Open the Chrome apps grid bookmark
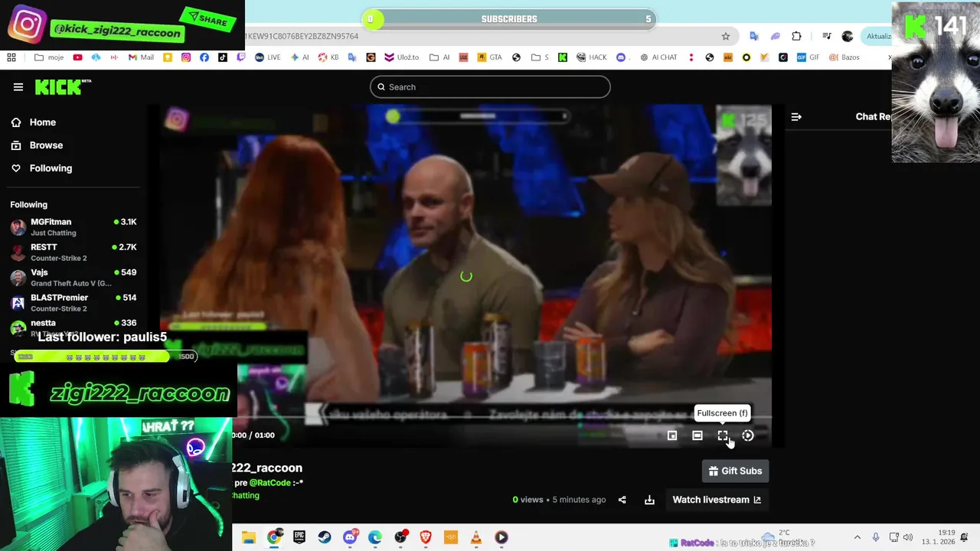Viewport: 980px width, 551px height. point(11,57)
